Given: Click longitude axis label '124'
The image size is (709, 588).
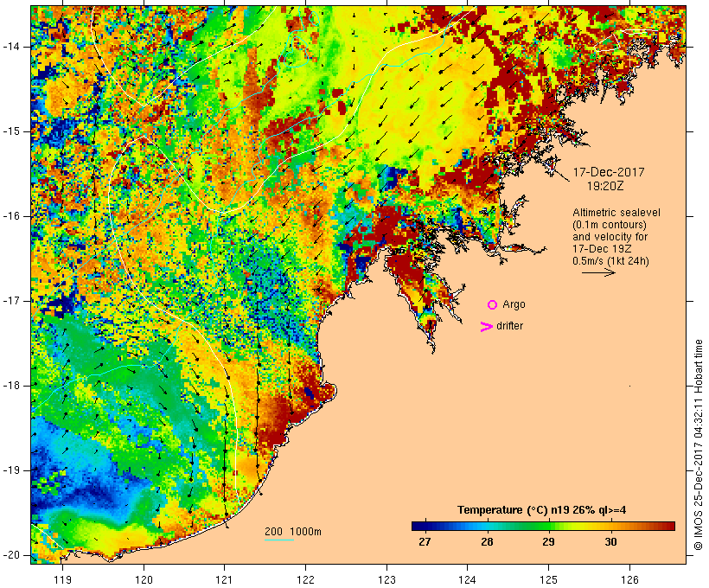Looking at the screenshot, I should (x=468, y=580).
